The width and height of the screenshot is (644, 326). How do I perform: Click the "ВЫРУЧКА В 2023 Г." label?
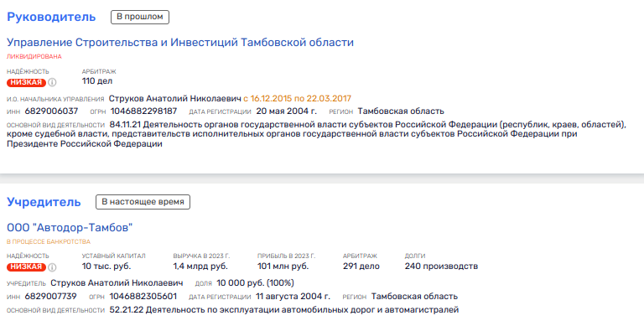pos(201,256)
